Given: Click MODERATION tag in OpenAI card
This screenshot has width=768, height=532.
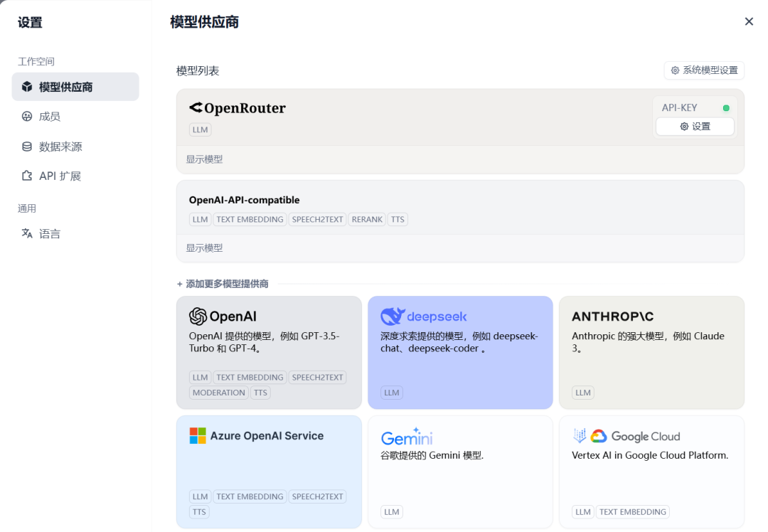Looking at the screenshot, I should pos(218,393).
